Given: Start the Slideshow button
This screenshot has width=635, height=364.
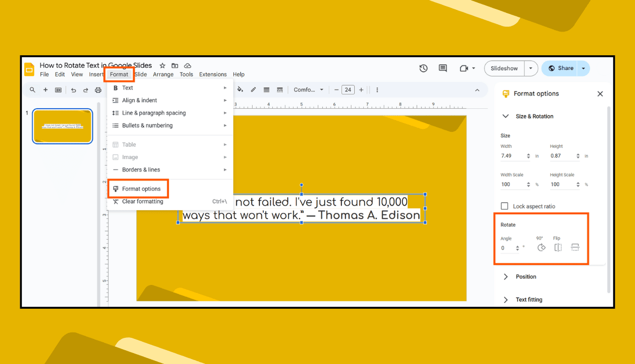Looking at the screenshot, I should point(504,68).
